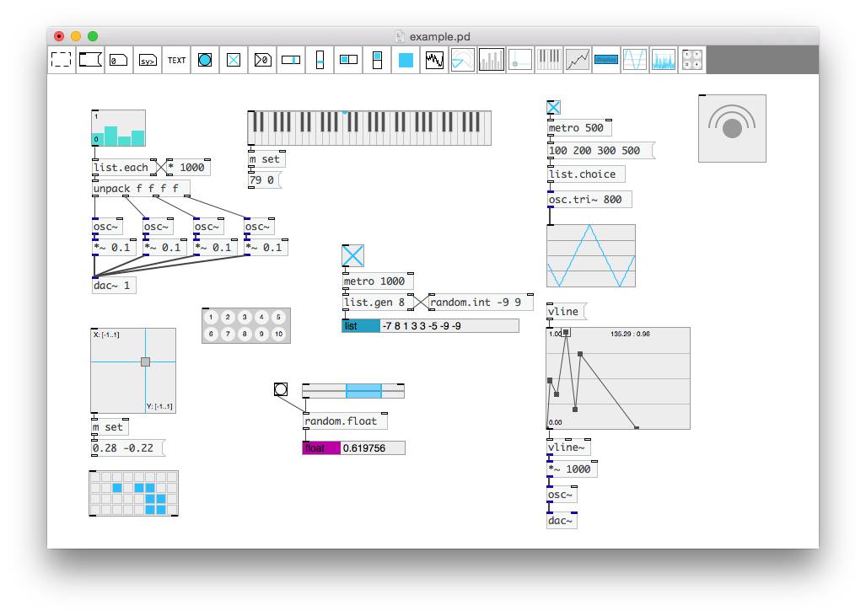Viewport: 866px width, 616px height.
Task: Choose the toggle X-box tool in toolbar
Action: coord(234,60)
